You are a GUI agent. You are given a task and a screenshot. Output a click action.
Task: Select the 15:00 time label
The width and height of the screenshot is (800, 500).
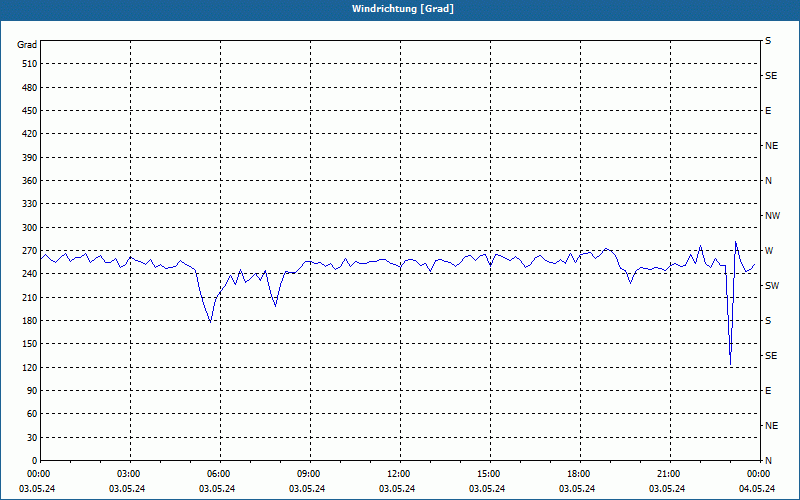click(x=490, y=474)
